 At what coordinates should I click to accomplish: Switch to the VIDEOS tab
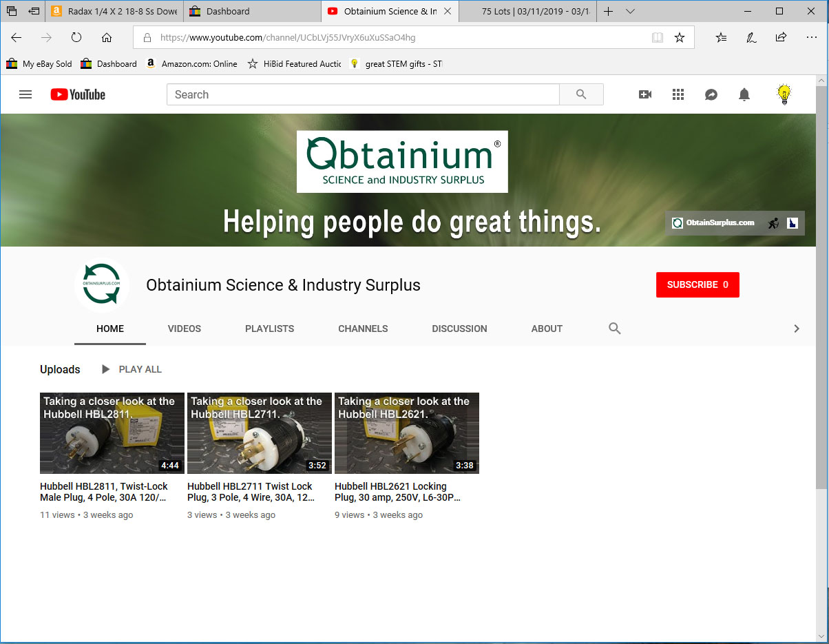(x=185, y=329)
